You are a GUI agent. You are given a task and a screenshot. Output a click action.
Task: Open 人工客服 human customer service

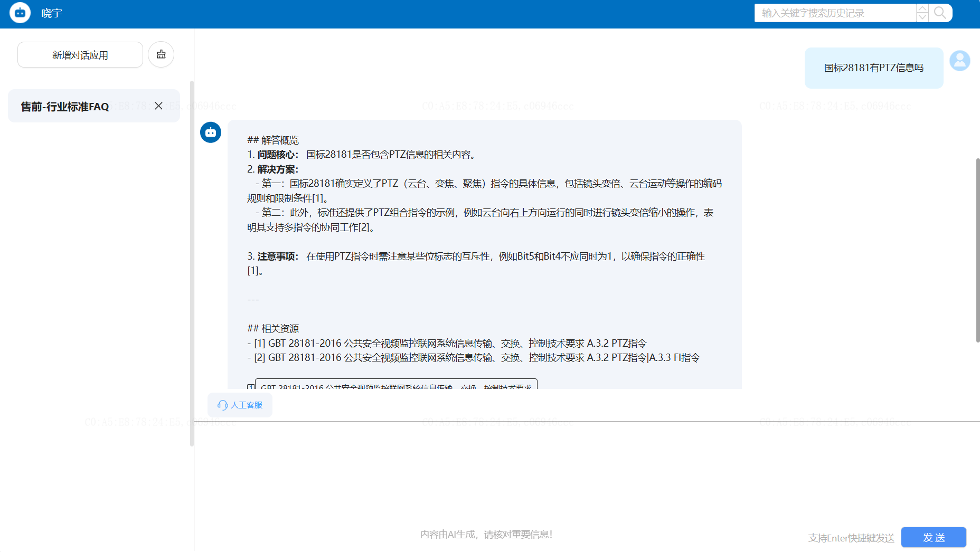tap(240, 404)
